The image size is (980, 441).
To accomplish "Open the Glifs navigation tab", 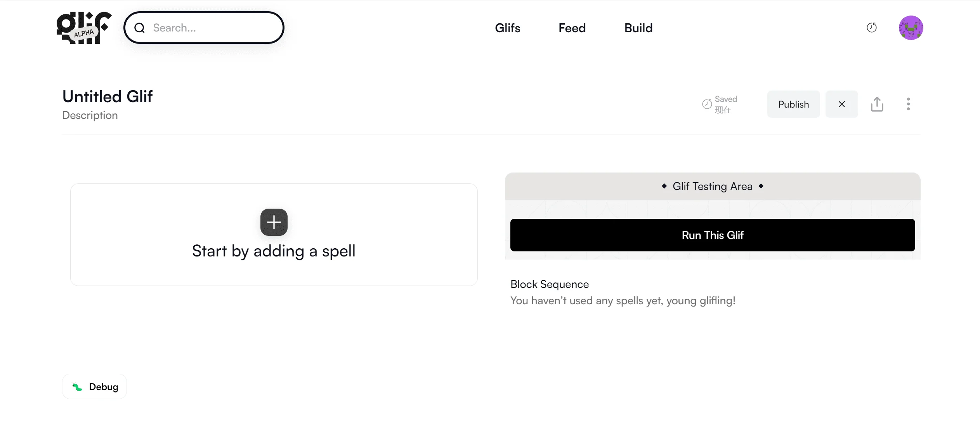I will pyautogui.click(x=508, y=28).
